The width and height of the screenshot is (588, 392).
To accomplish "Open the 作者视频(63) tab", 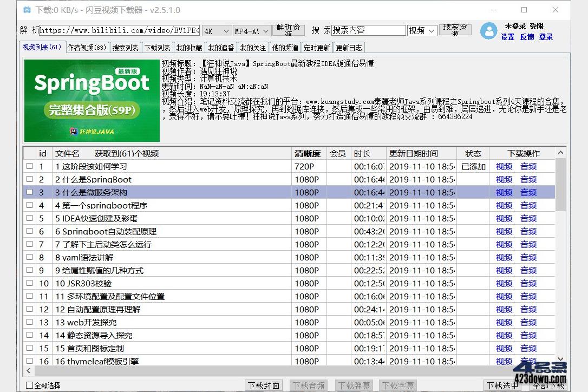I will [x=87, y=48].
